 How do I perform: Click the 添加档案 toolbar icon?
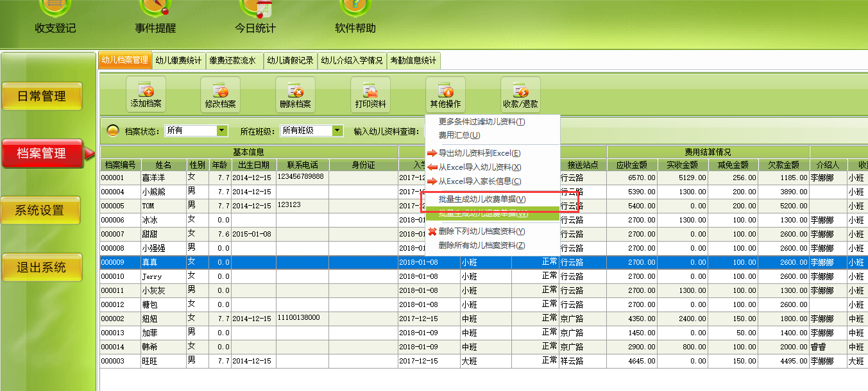coord(146,90)
